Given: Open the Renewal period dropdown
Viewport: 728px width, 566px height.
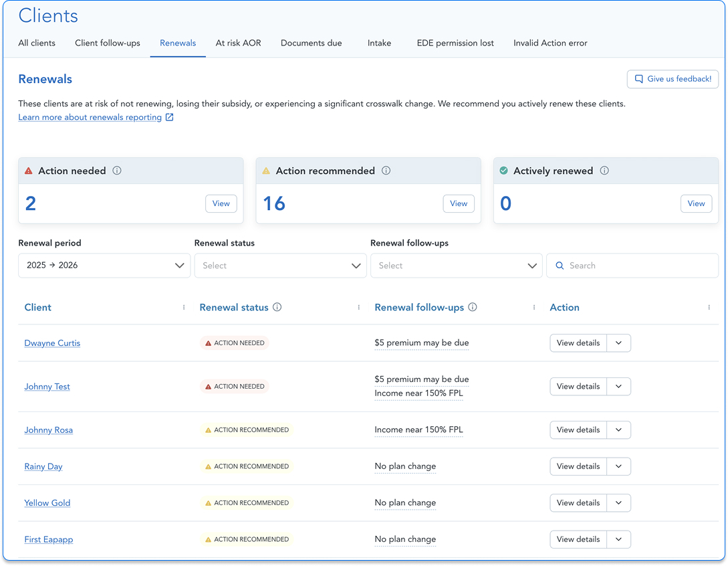Looking at the screenshot, I should pos(104,266).
